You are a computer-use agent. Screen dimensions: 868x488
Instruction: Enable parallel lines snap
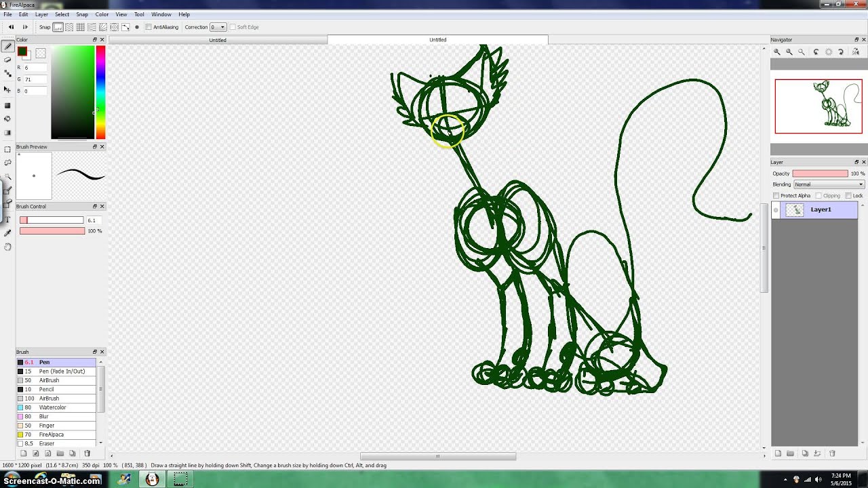[x=69, y=27]
